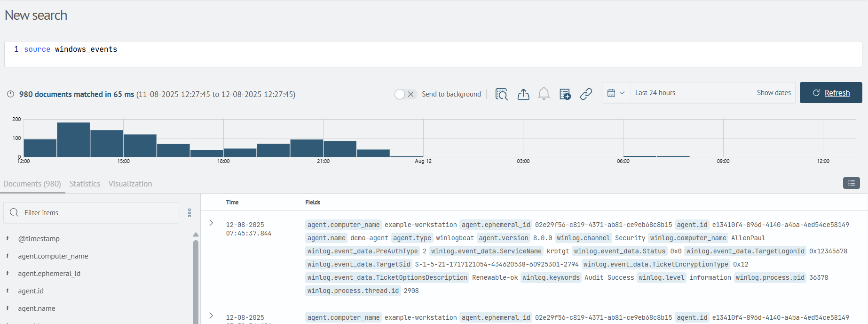This screenshot has width=868, height=324.
Task: Click the 980 documents matched summary text
Action: tap(77, 94)
